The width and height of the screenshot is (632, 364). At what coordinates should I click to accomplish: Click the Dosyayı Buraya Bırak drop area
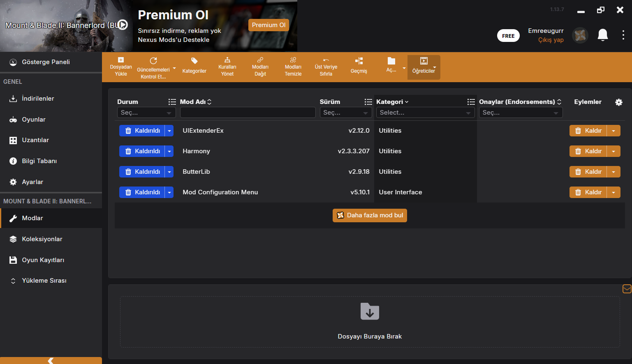pos(370,322)
